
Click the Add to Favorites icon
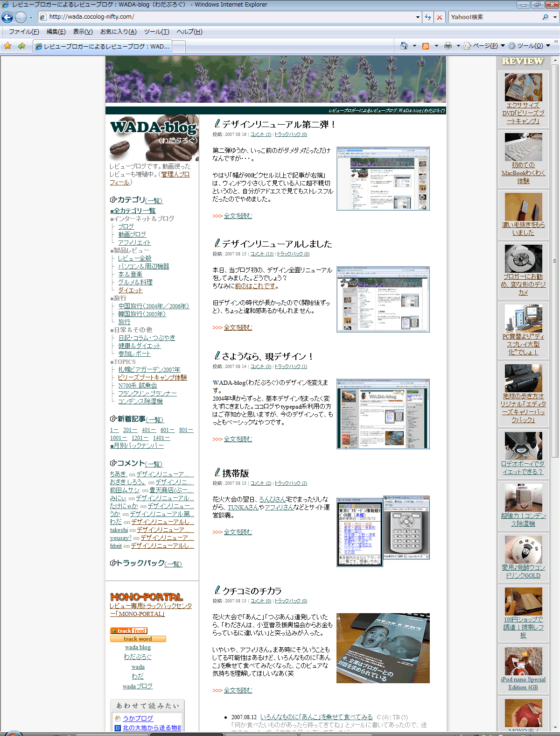point(21,46)
